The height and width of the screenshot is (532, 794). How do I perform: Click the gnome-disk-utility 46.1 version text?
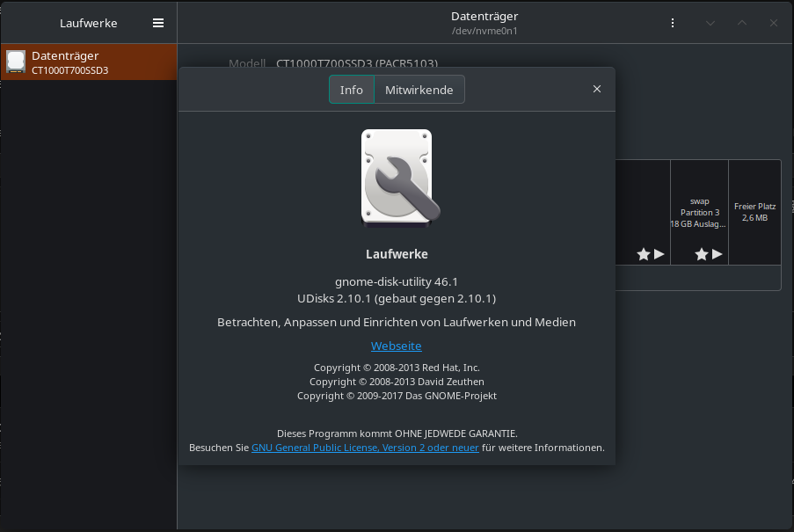coord(397,281)
